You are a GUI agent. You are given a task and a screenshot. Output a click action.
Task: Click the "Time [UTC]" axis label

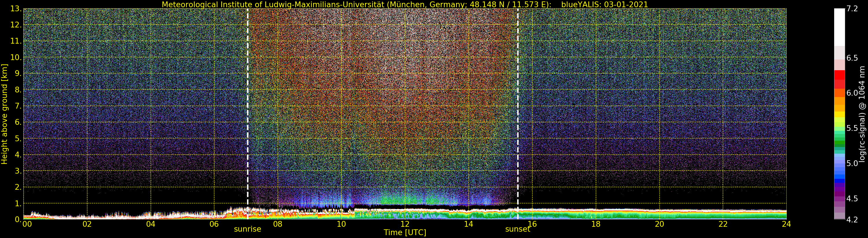[x=405, y=233]
